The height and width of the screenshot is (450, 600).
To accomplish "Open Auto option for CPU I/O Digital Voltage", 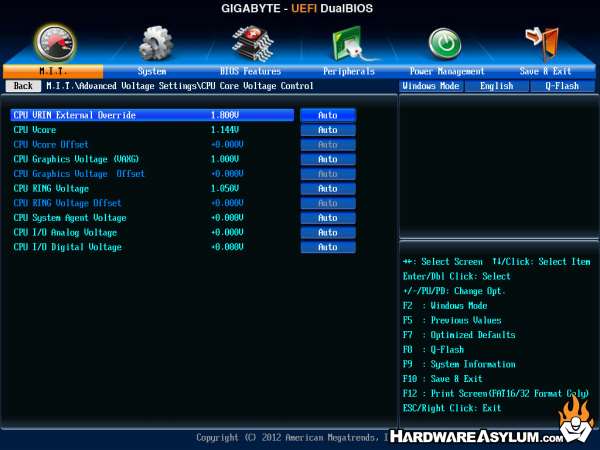I will 328,247.
